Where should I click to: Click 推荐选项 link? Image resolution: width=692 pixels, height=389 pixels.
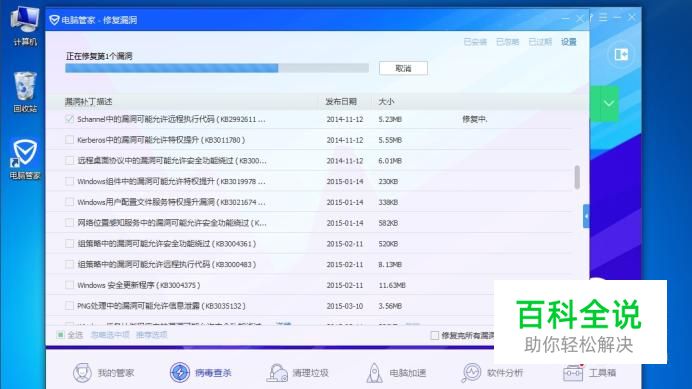point(151,335)
